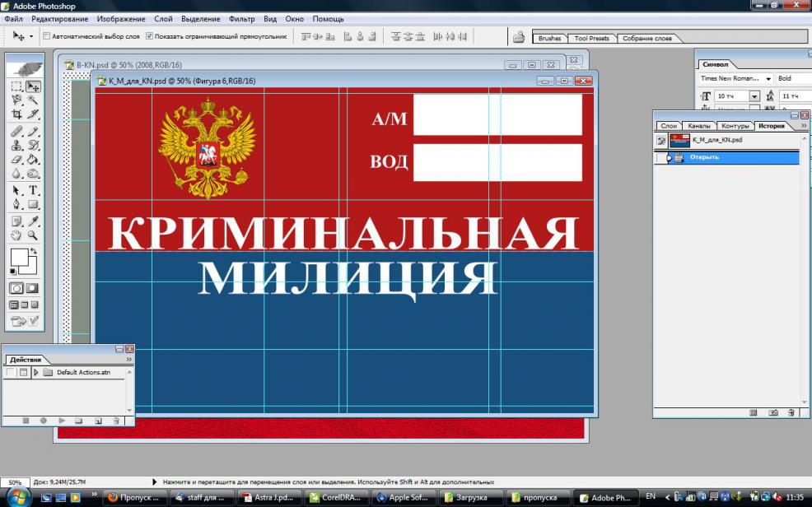Select the Открыть history state
812x507 pixels.
pos(727,157)
